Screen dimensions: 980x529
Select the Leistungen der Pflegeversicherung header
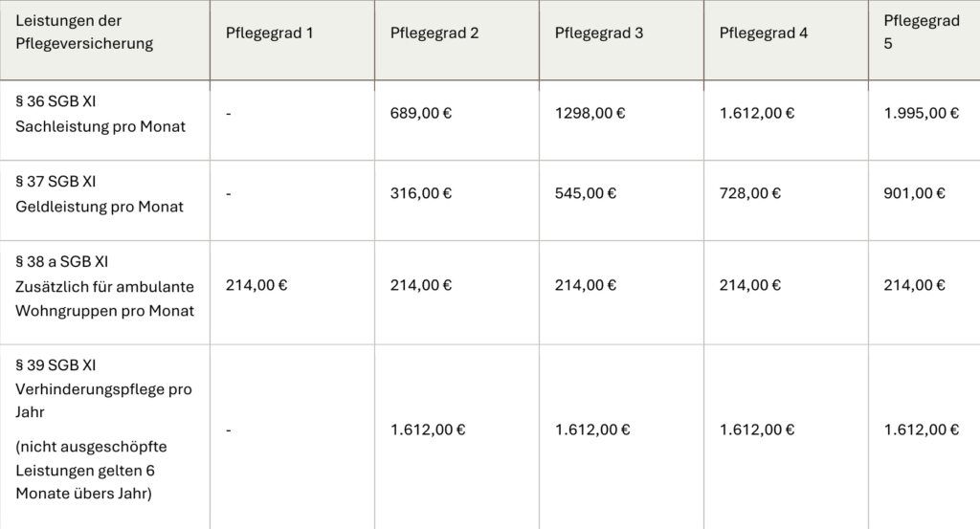click(x=84, y=32)
